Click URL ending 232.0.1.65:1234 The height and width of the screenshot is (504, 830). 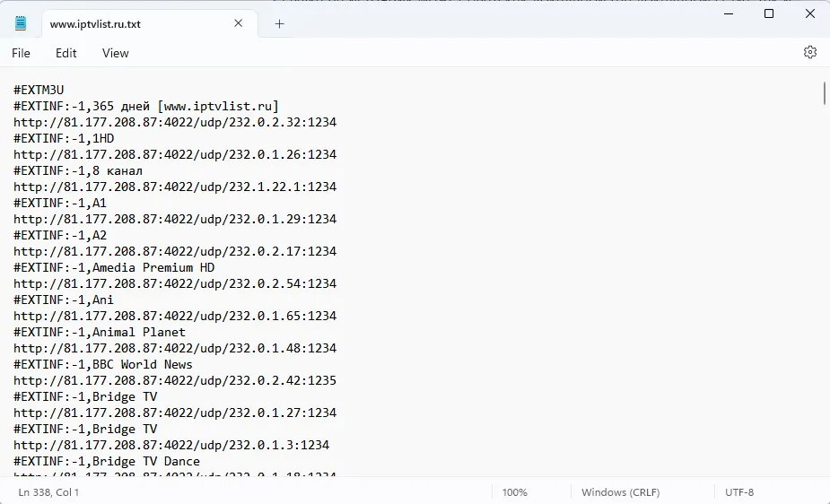click(x=175, y=316)
